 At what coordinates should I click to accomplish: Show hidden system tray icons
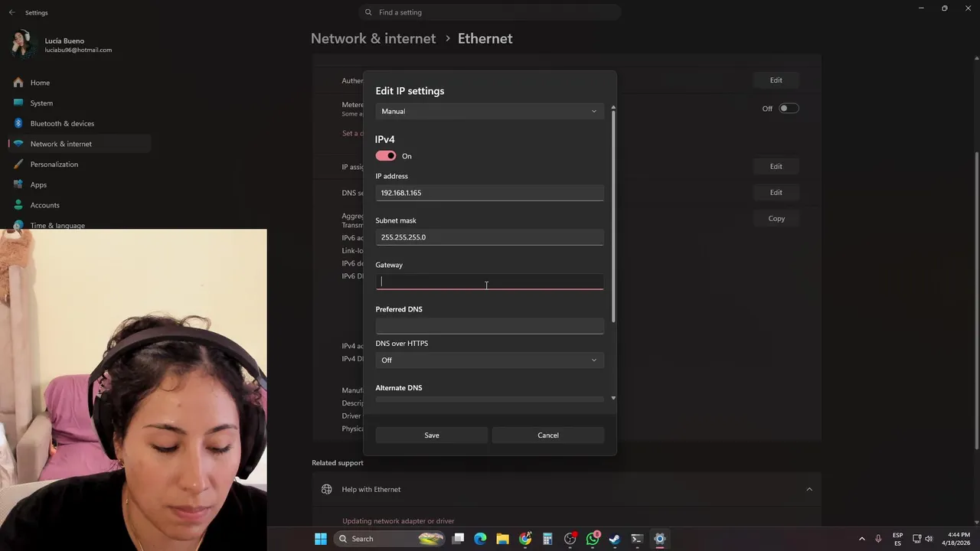pos(861,539)
